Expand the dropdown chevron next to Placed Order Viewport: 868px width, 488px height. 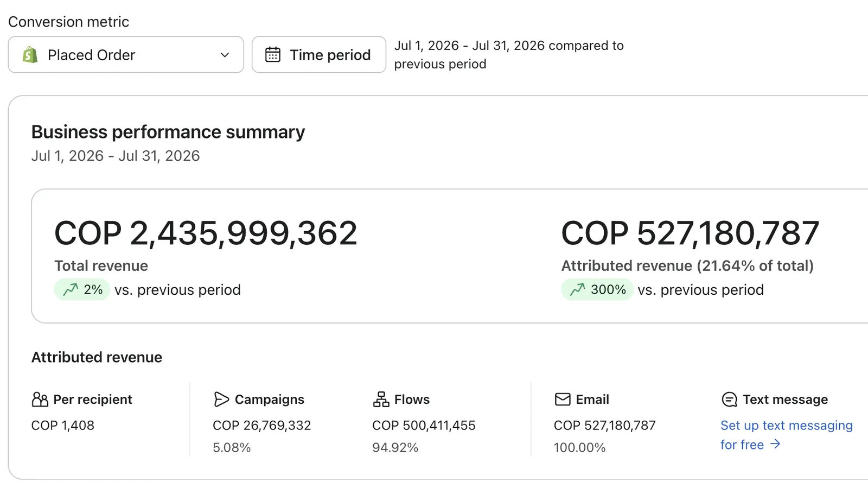(x=225, y=55)
